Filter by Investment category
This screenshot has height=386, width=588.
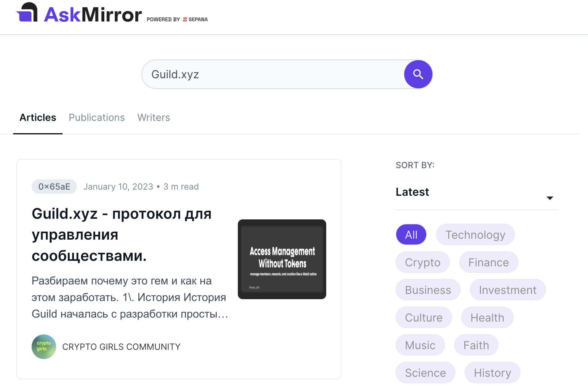coord(507,290)
